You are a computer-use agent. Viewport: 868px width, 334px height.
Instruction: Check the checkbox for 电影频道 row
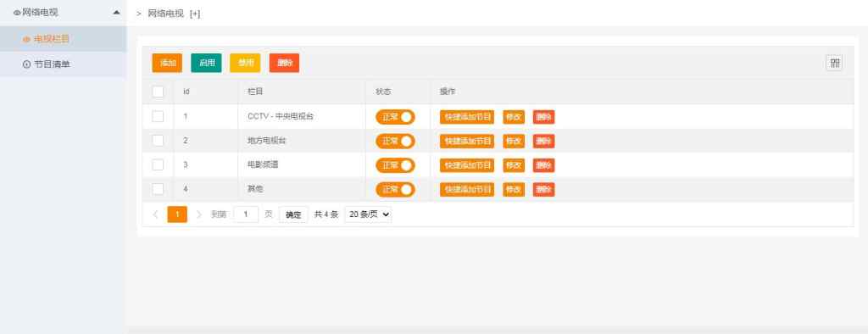point(158,164)
